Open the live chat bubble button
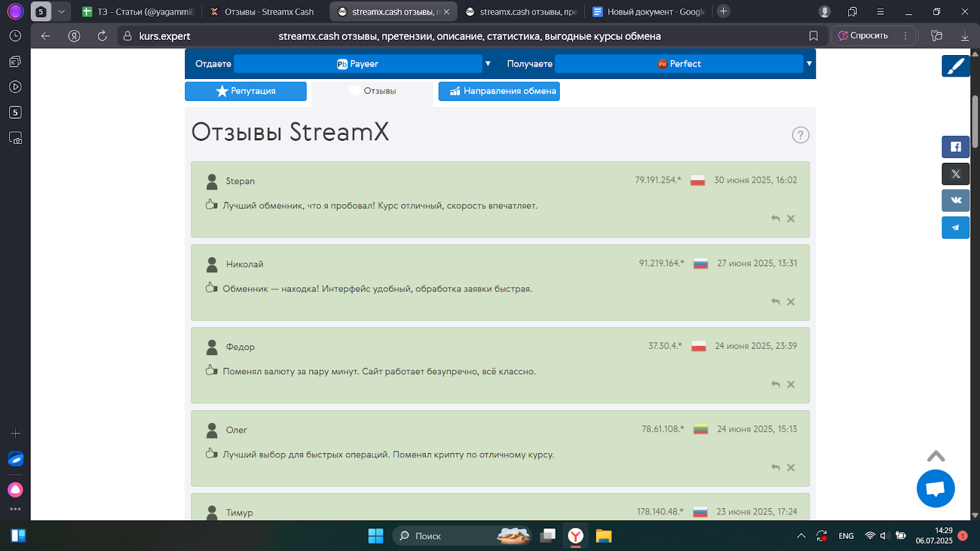The width and height of the screenshot is (980, 551). [x=935, y=489]
